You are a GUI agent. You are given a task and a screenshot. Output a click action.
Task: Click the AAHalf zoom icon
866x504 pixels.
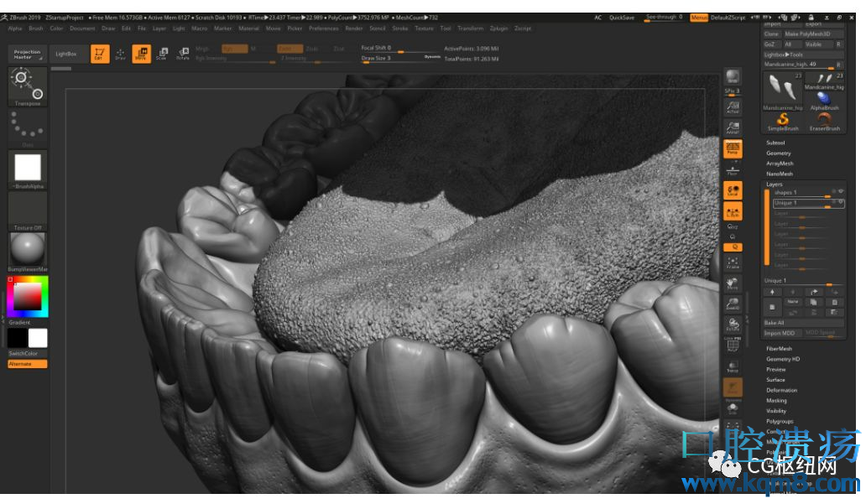pos(733,128)
